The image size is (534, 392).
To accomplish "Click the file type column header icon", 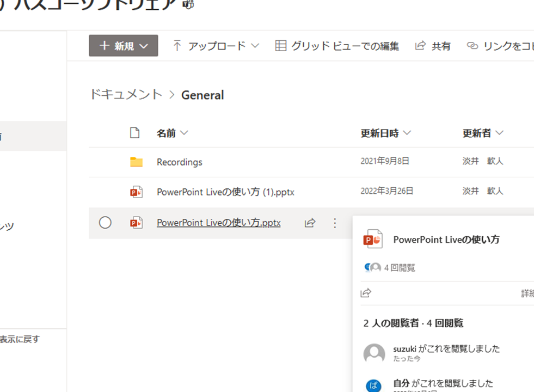I will click(x=134, y=133).
